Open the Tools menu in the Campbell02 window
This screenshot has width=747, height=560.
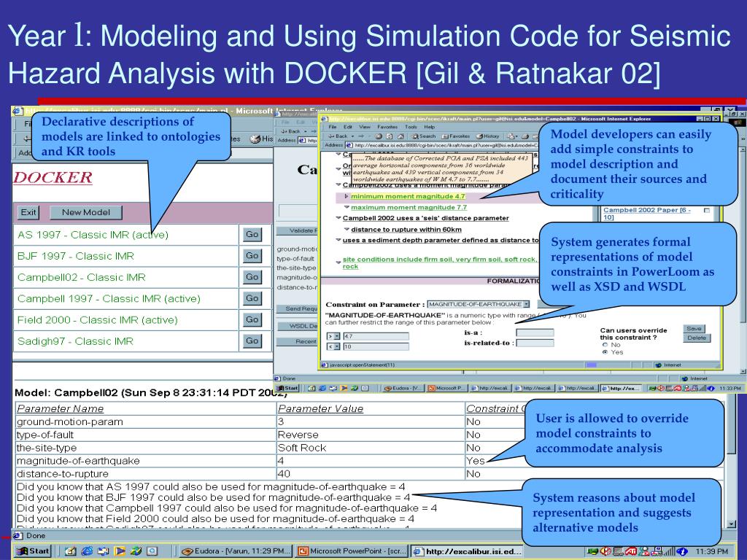tap(411, 127)
